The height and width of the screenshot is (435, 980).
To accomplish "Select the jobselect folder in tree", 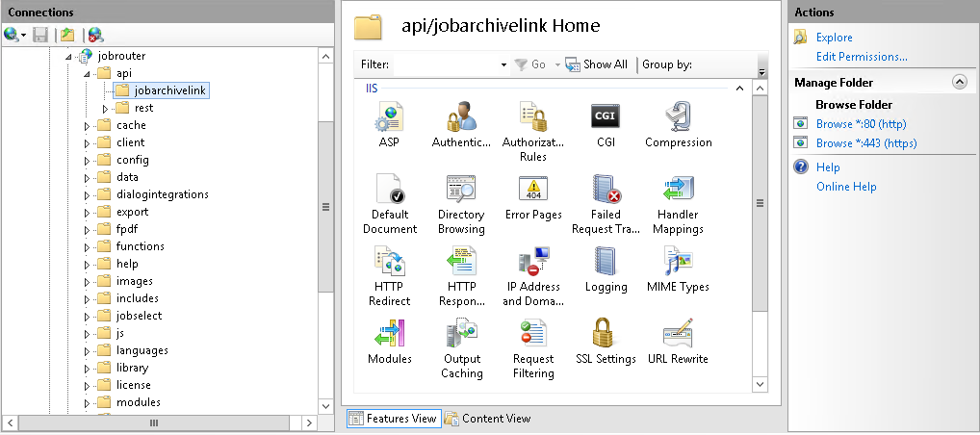I will tap(139, 316).
